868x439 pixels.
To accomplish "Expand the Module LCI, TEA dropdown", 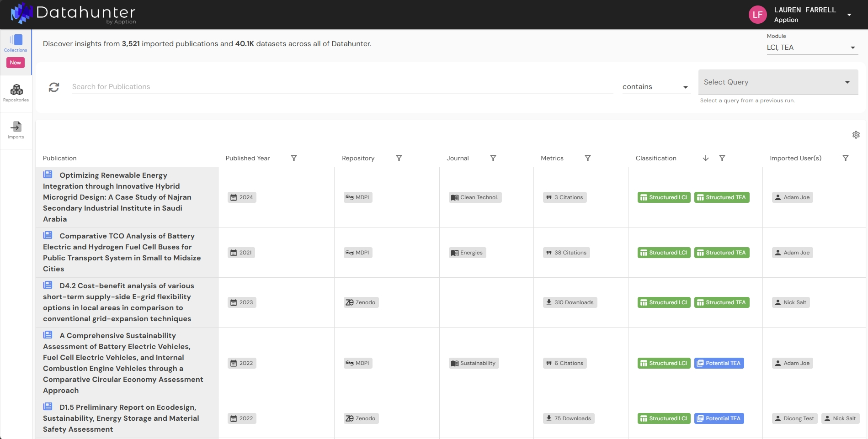I will pyautogui.click(x=811, y=48).
